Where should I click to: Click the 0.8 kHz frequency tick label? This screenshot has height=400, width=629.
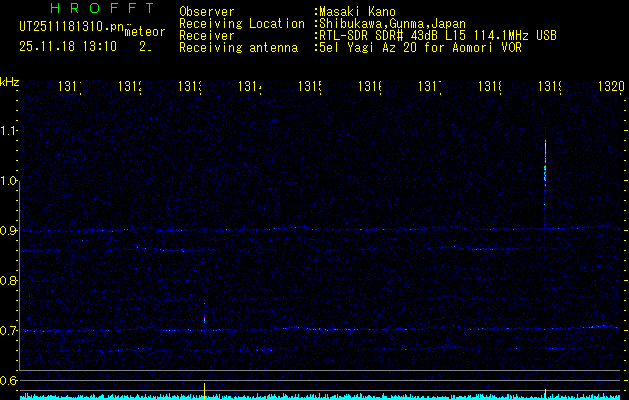tap(9, 281)
